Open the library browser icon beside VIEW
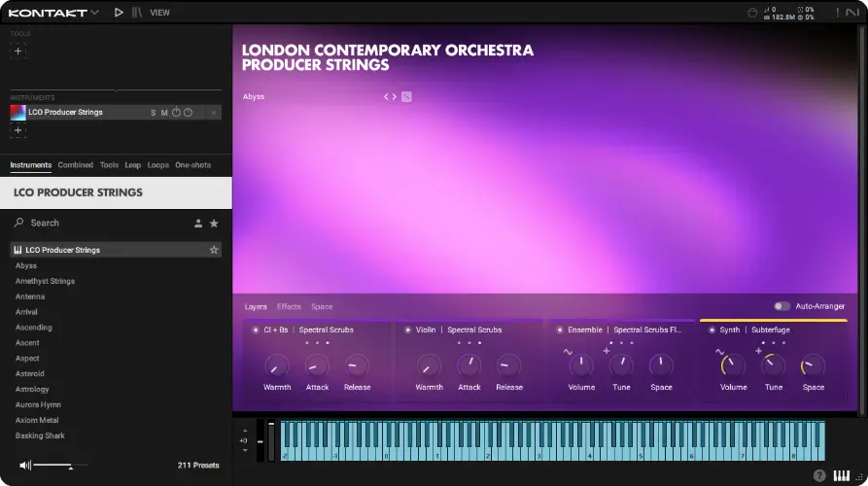This screenshot has height=486, width=868. click(x=136, y=13)
